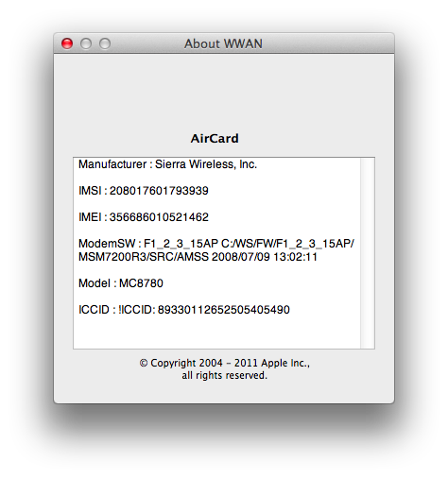Click the About WWAN title bar text
This screenshot has height=478, width=448.
coord(223,43)
